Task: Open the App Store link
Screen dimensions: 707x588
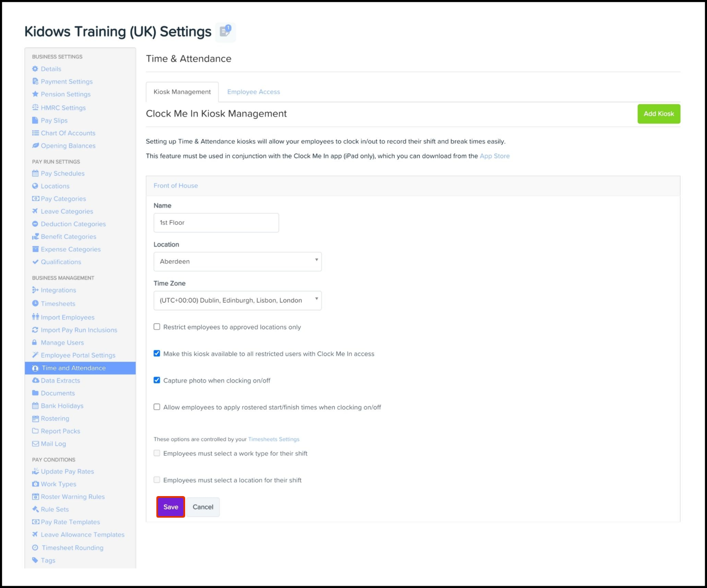Action: click(x=494, y=156)
